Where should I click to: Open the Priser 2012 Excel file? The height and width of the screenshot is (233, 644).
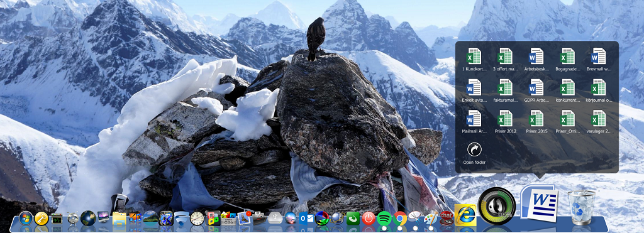click(x=505, y=122)
